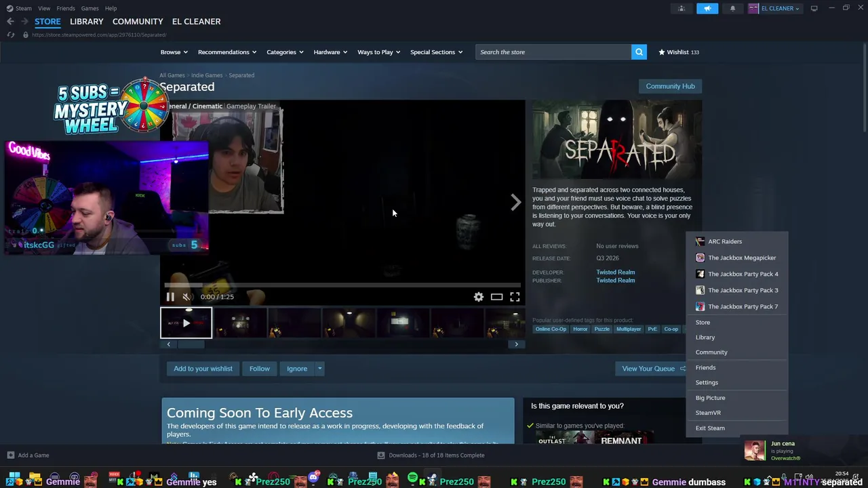The image size is (868, 488).
Task: Click the Ignore button
Action: coord(297,369)
